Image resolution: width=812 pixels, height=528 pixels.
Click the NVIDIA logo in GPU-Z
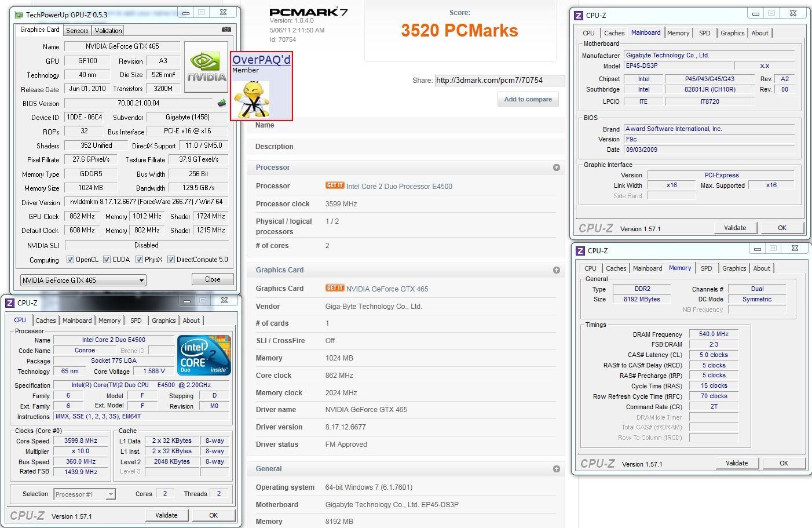207,67
